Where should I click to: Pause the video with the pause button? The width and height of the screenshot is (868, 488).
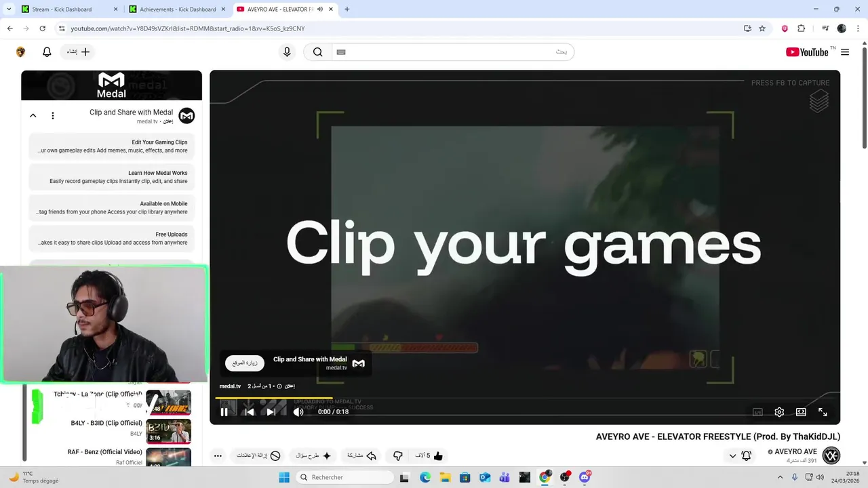224,412
